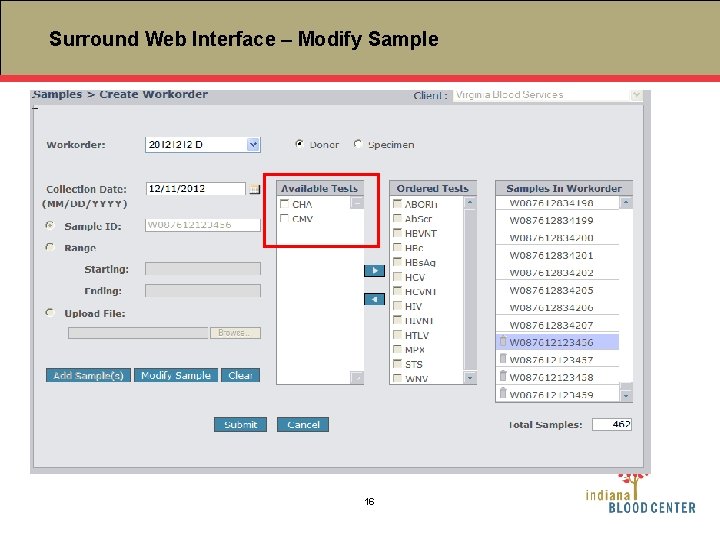720x540 pixels.
Task: Toggle the ABORh ordered test checkbox
Action: (x=397, y=203)
